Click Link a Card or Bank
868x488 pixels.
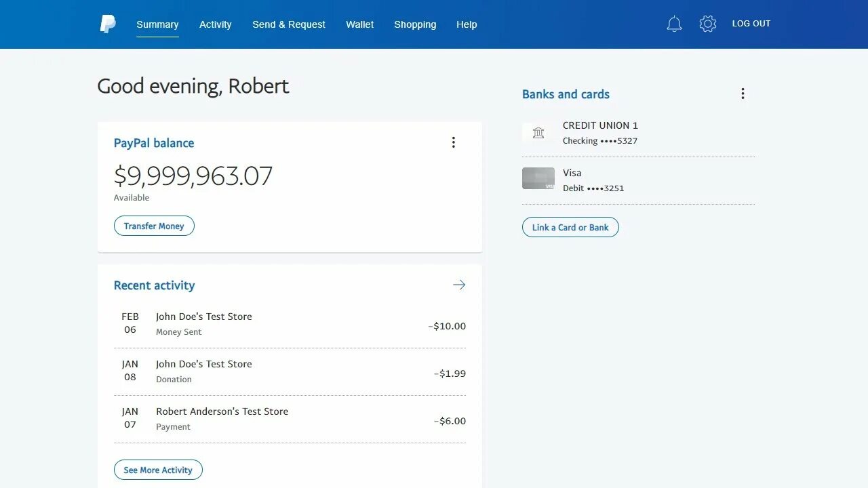coord(570,226)
